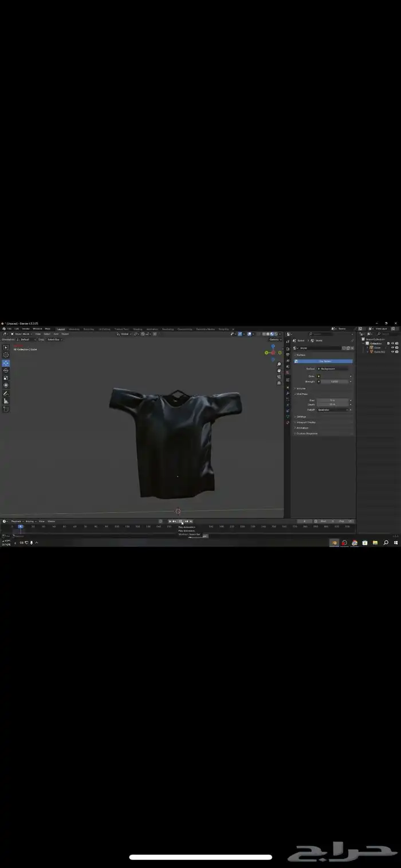The height and width of the screenshot is (868, 401).
Task: Choose the Rotate tool
Action: pyautogui.click(x=6, y=370)
